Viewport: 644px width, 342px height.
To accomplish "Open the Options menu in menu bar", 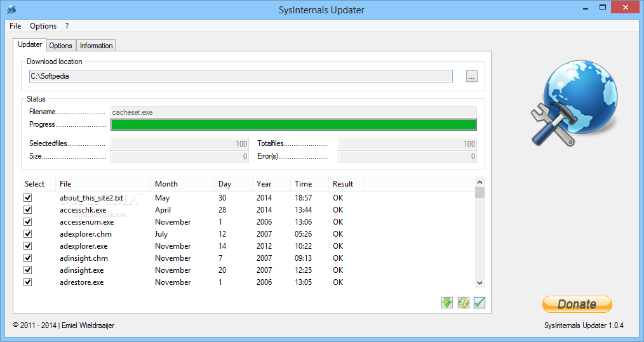I will pos(43,26).
